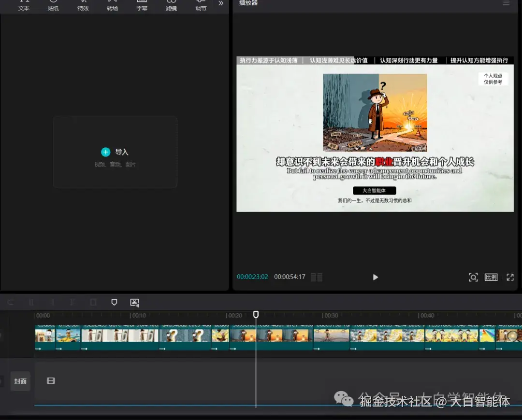Image resolution: width=522 pixels, height=420 pixels.
Task: Play the video in the player
Action: 375,277
